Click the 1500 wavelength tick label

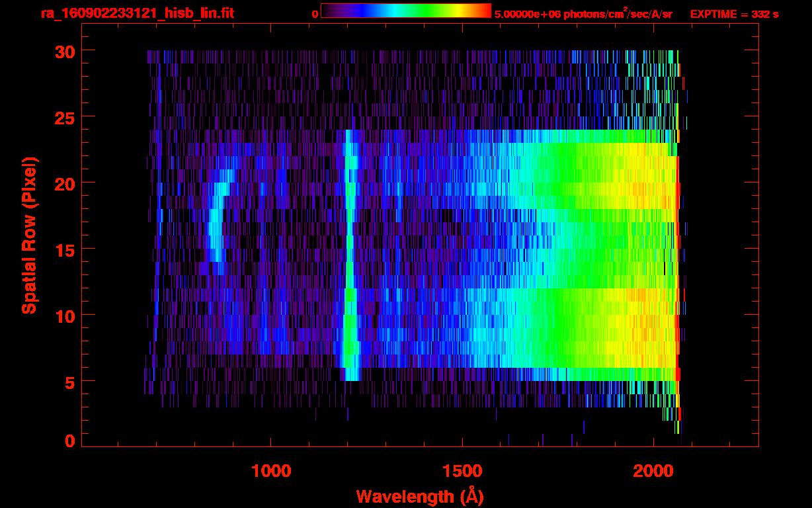click(462, 471)
